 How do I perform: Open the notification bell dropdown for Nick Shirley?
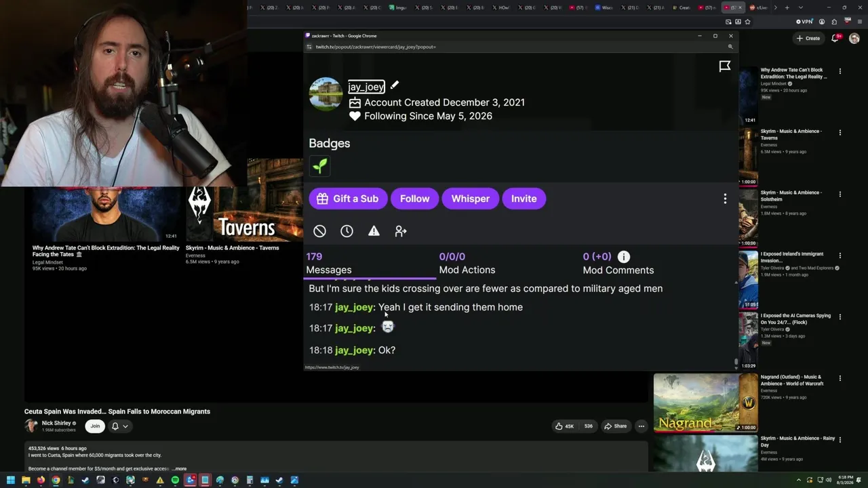point(119,426)
